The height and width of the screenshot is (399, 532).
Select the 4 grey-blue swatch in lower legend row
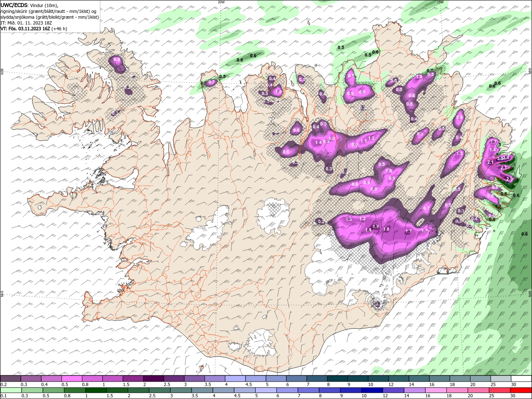(x=223, y=390)
